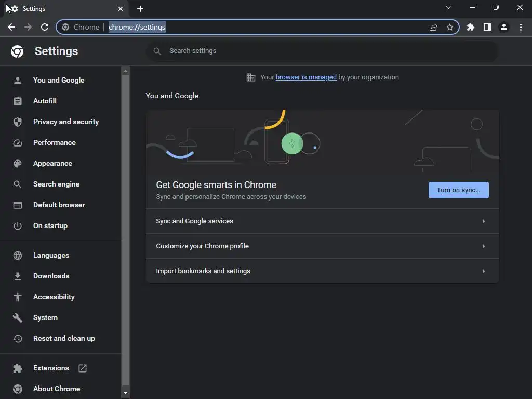The height and width of the screenshot is (399, 532).
Task: Select Performance in the sidebar
Action: 54,143
